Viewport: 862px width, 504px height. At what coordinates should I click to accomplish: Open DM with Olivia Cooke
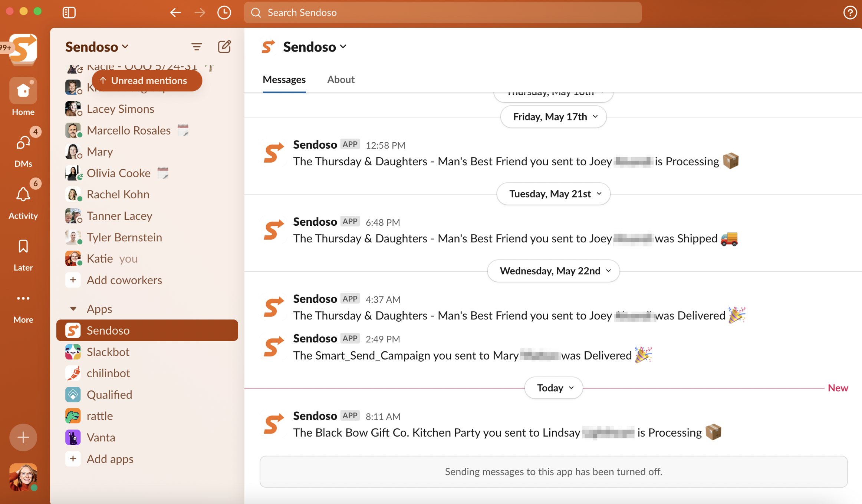click(x=147, y=173)
